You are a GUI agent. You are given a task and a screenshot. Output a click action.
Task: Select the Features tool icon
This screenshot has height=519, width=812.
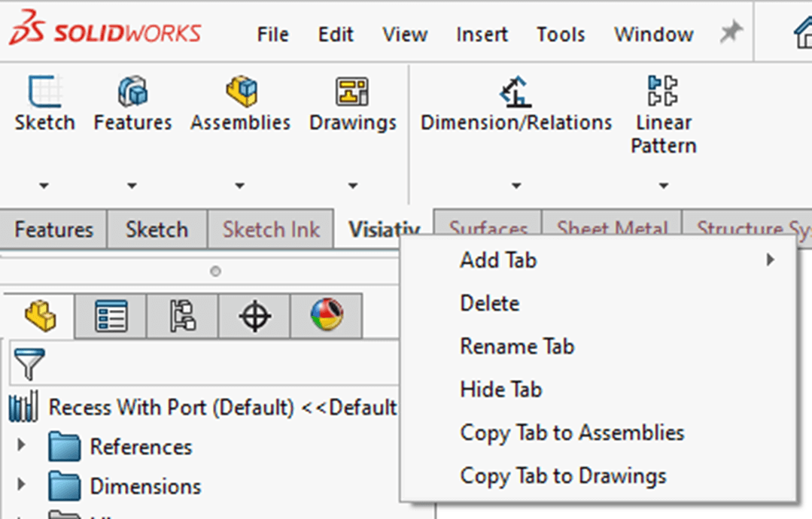132,98
